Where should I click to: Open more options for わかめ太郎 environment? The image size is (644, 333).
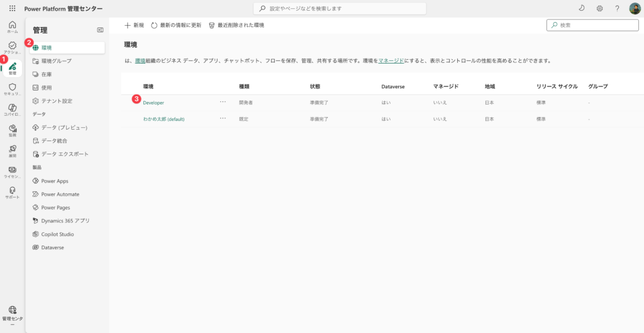tap(223, 118)
